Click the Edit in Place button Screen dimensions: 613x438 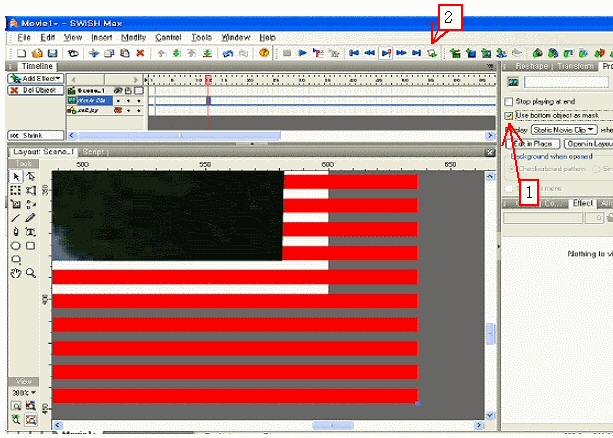tap(533, 144)
